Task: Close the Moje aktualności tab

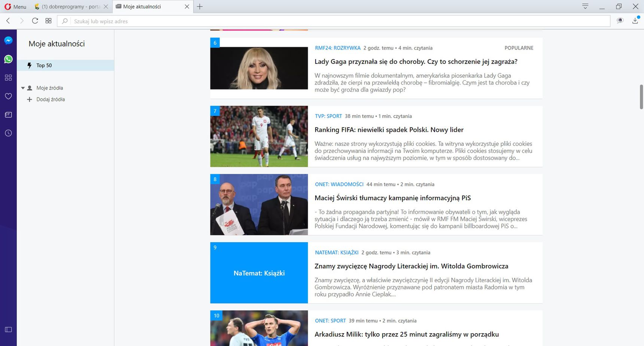Action: (187, 6)
